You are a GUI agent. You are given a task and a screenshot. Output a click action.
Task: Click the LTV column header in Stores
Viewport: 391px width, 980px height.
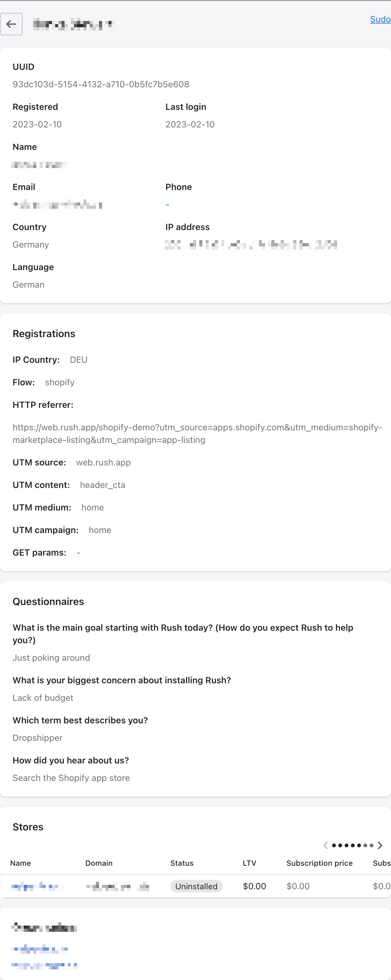coord(249,863)
